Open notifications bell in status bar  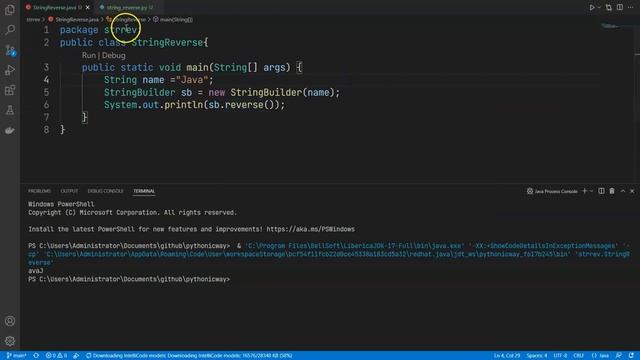(631, 356)
